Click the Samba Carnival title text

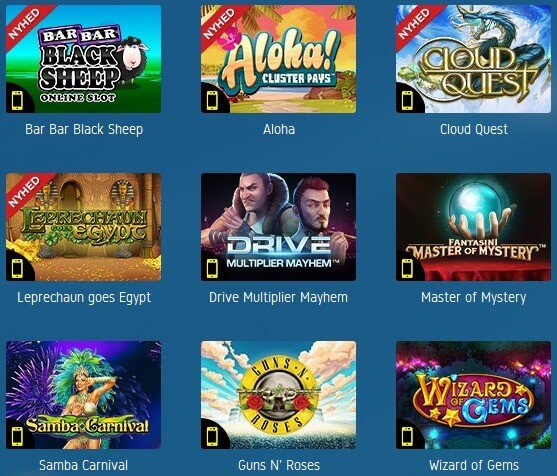83,465
